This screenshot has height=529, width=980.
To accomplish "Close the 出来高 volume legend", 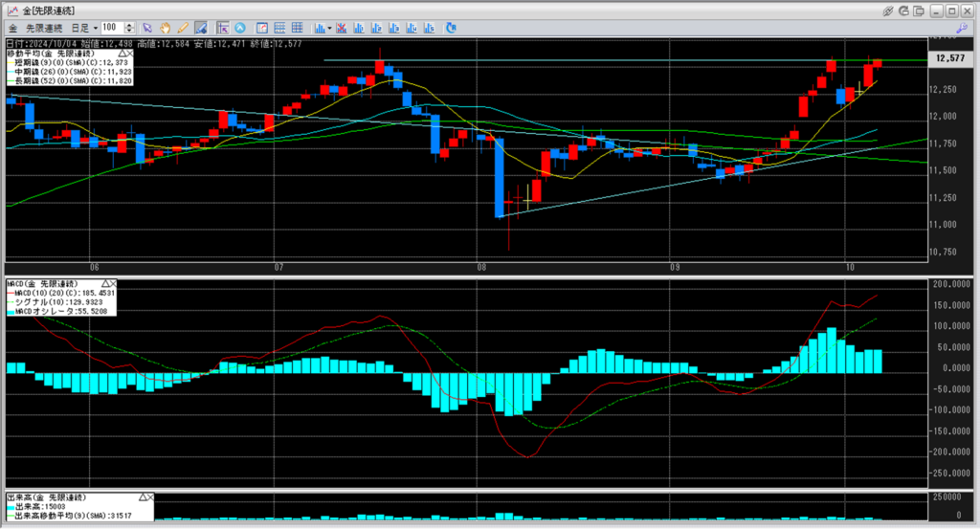I will tap(151, 498).
